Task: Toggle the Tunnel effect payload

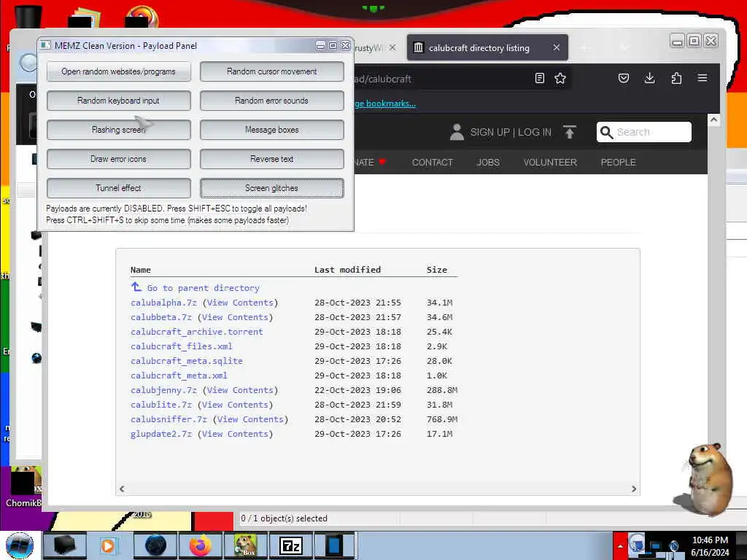Action: pos(119,188)
